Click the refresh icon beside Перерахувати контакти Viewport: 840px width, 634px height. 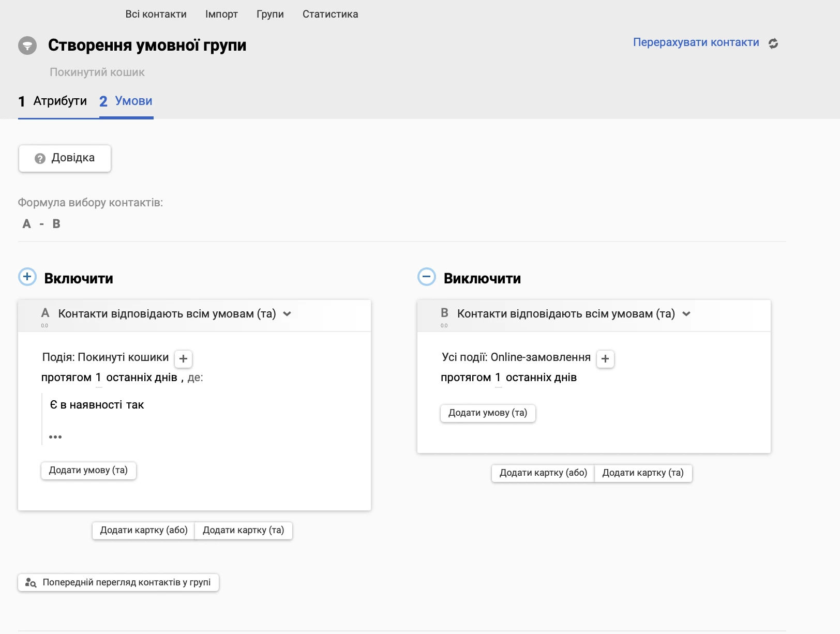point(773,43)
